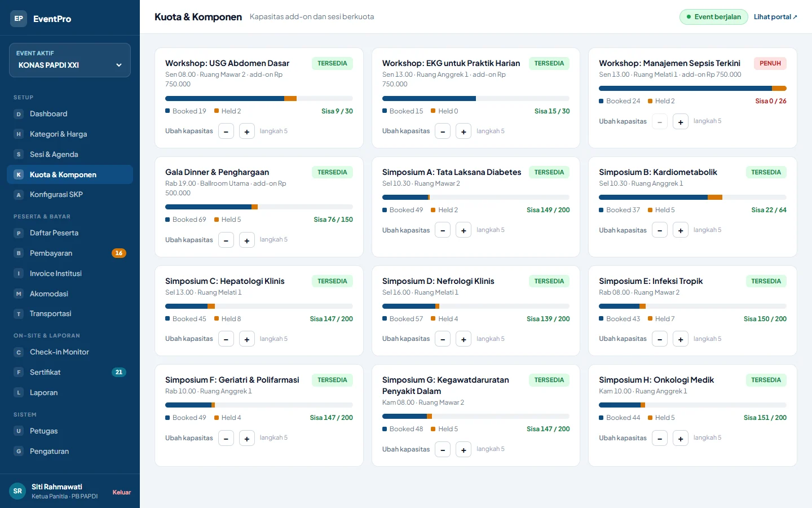The image size is (812, 508).
Task: Click the EP EventPro logo icon
Action: (x=19, y=19)
